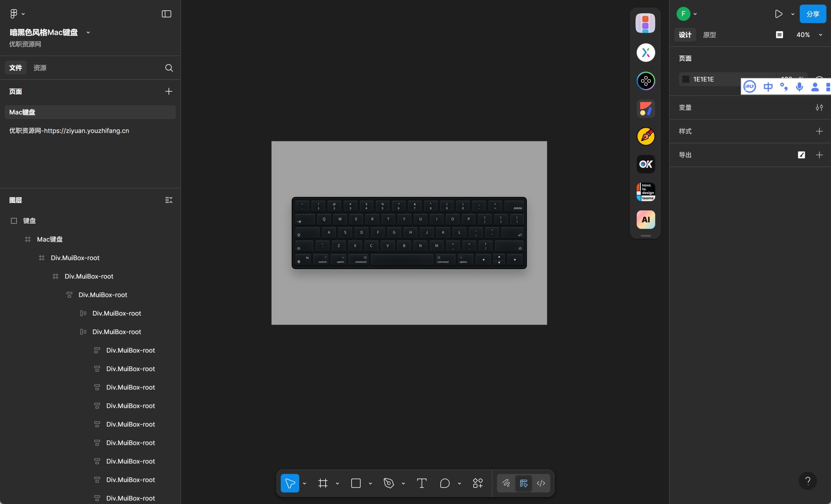Switch to the 资源 tab
This screenshot has width=831, height=504.
tap(40, 68)
